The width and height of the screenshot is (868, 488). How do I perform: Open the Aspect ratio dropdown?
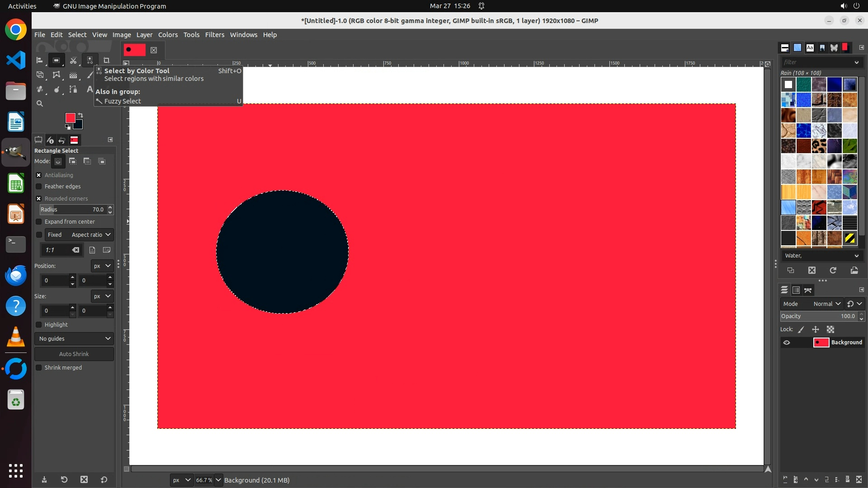[91, 235]
